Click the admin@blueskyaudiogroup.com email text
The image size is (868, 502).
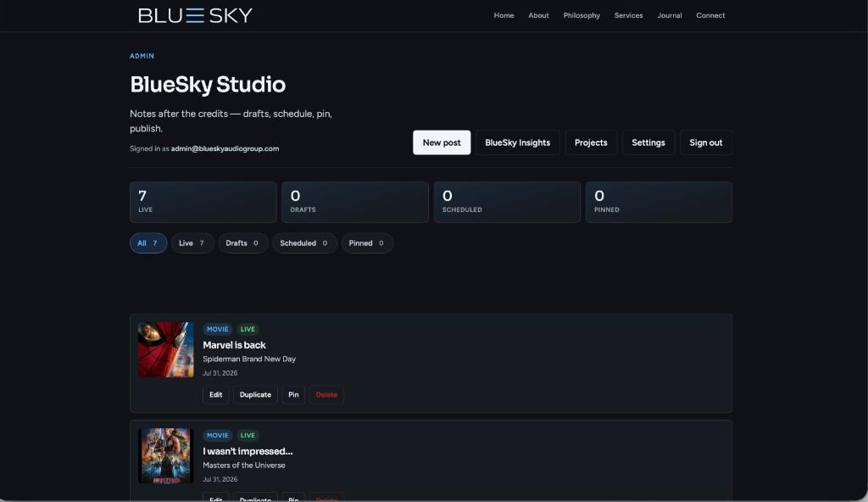coord(225,148)
